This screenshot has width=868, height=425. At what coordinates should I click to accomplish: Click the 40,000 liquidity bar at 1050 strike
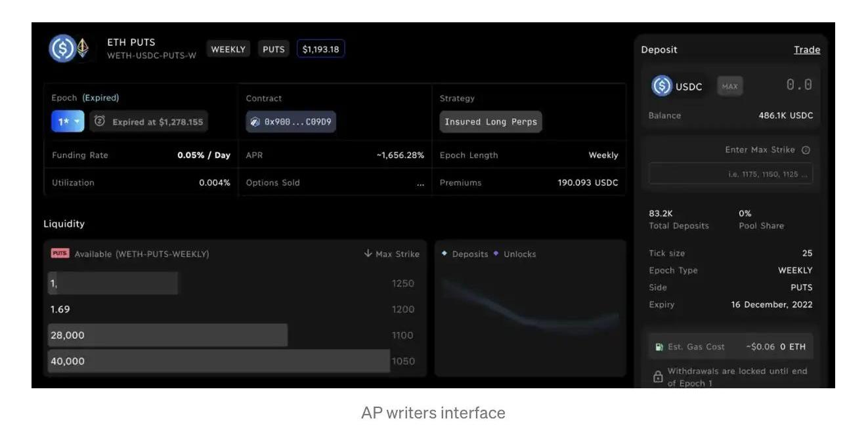coord(219,361)
